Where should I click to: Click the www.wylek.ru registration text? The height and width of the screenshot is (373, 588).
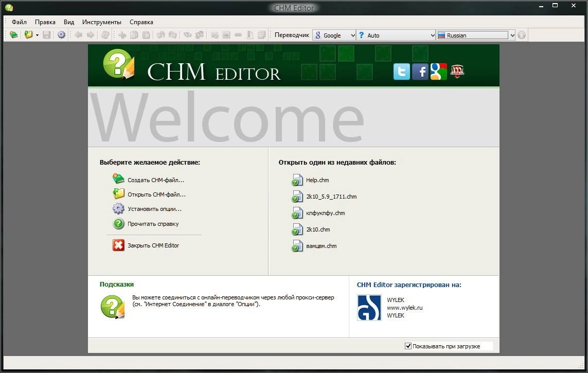point(405,308)
